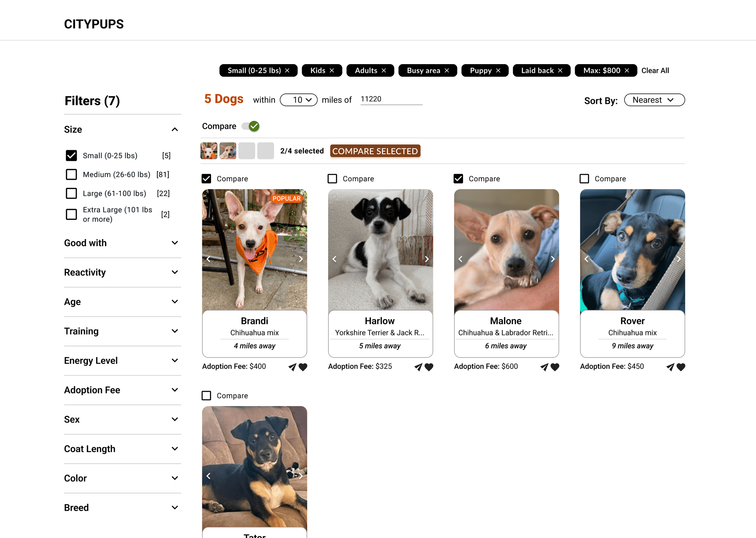The width and height of the screenshot is (756, 538).
Task: Show previous photo of Harlow
Action: pos(334,259)
